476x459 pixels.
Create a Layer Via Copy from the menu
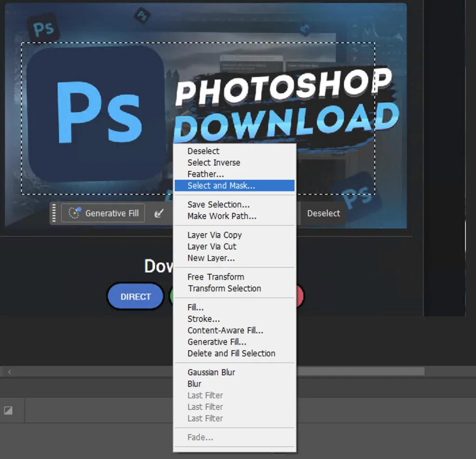pyautogui.click(x=215, y=235)
